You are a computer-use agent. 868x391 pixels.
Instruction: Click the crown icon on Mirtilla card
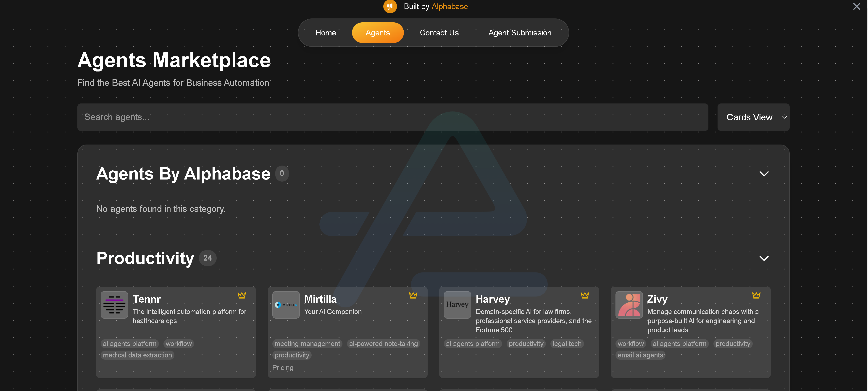(x=413, y=296)
